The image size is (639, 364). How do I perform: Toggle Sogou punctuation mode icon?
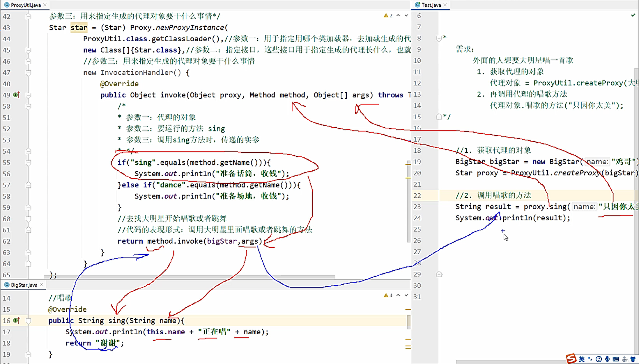[590, 359]
